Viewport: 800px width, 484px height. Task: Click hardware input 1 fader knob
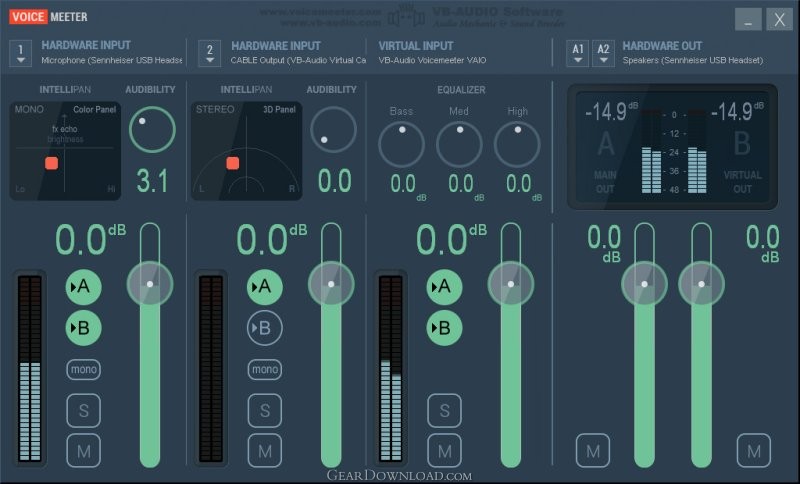coord(150,284)
